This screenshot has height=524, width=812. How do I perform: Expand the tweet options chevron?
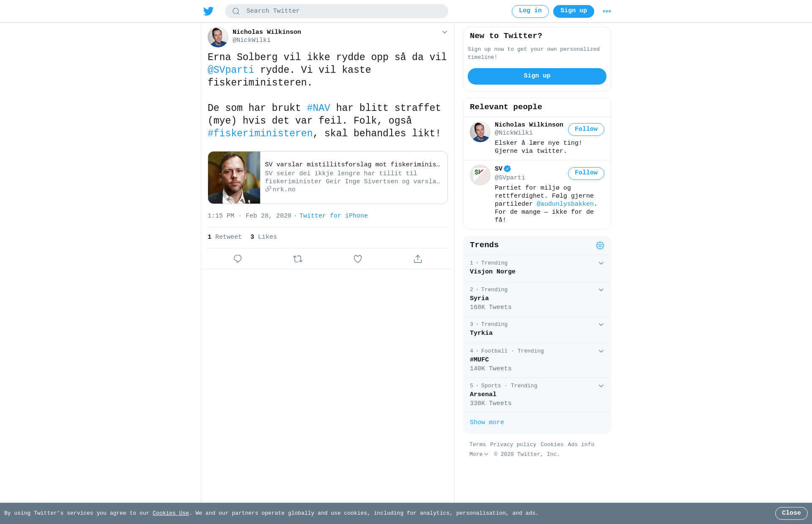(x=444, y=32)
